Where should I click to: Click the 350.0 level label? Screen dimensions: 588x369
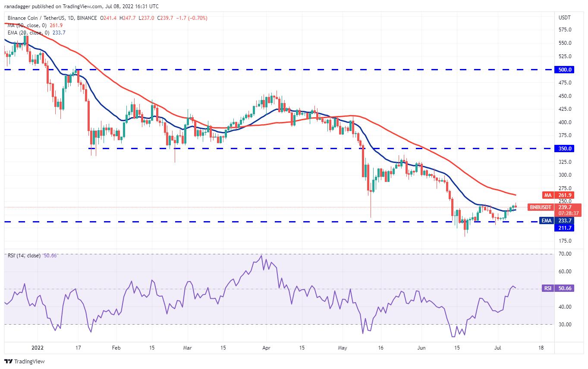coord(565,148)
